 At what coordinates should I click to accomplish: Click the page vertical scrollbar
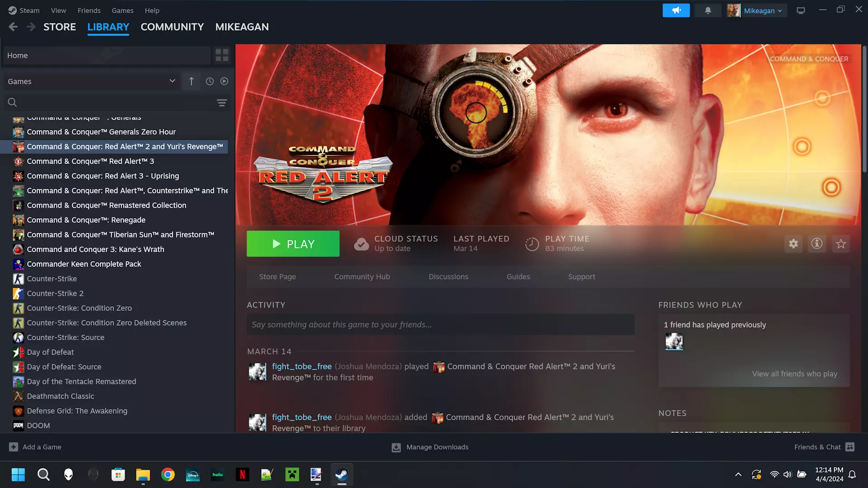[864, 108]
